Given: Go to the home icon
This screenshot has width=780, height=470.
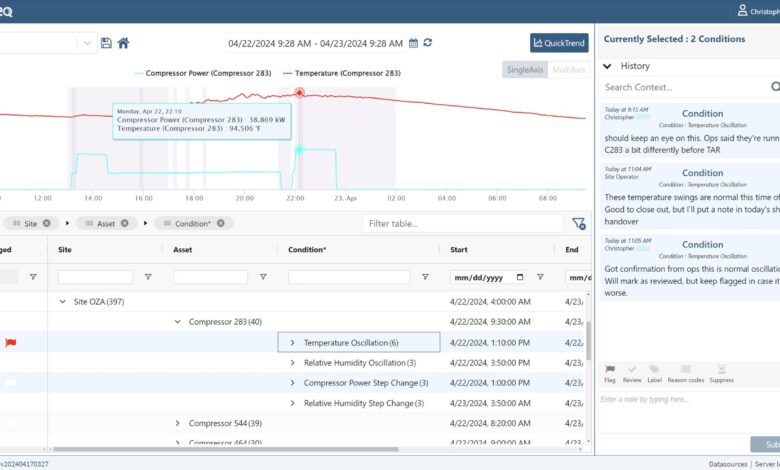Looking at the screenshot, I should pos(123,43).
